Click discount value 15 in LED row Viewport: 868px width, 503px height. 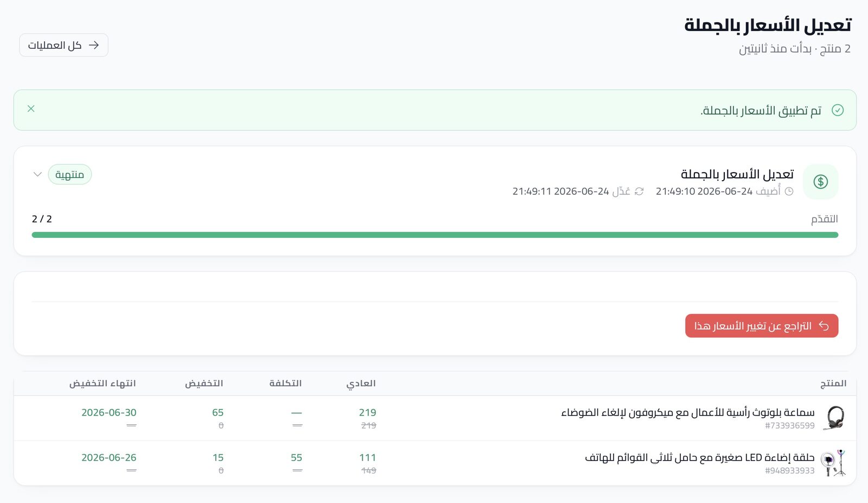(x=218, y=457)
